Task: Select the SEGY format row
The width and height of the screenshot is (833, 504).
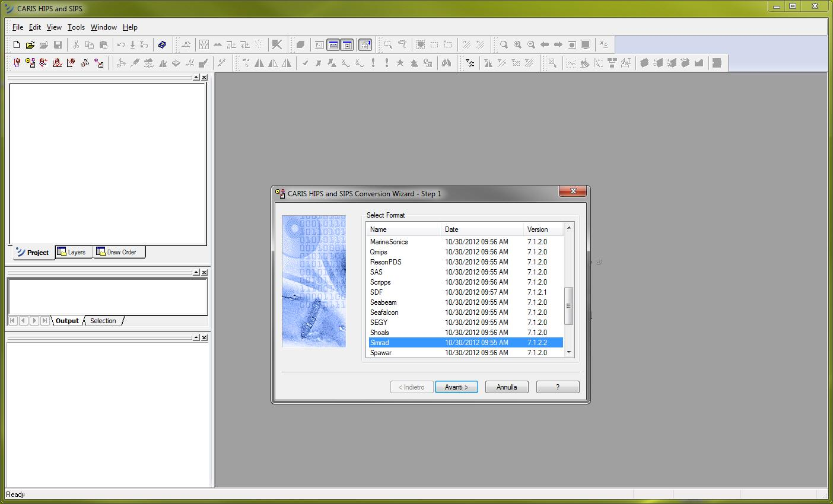Action: (x=466, y=323)
